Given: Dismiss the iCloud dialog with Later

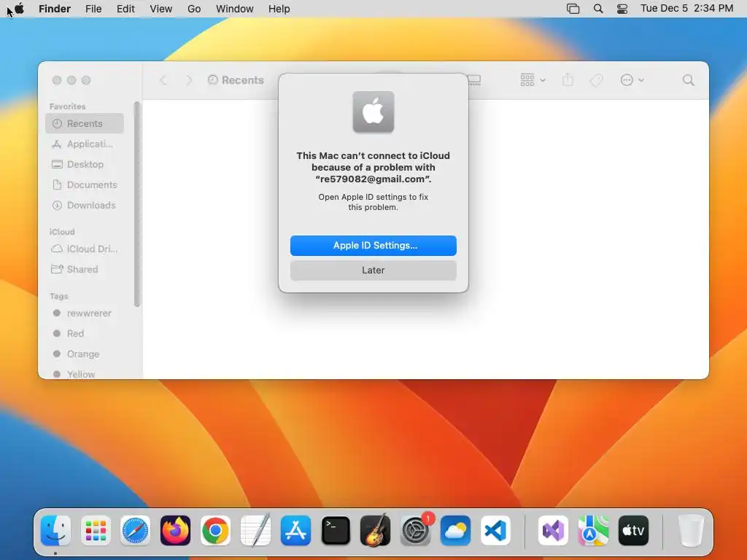Looking at the screenshot, I should 373,270.
